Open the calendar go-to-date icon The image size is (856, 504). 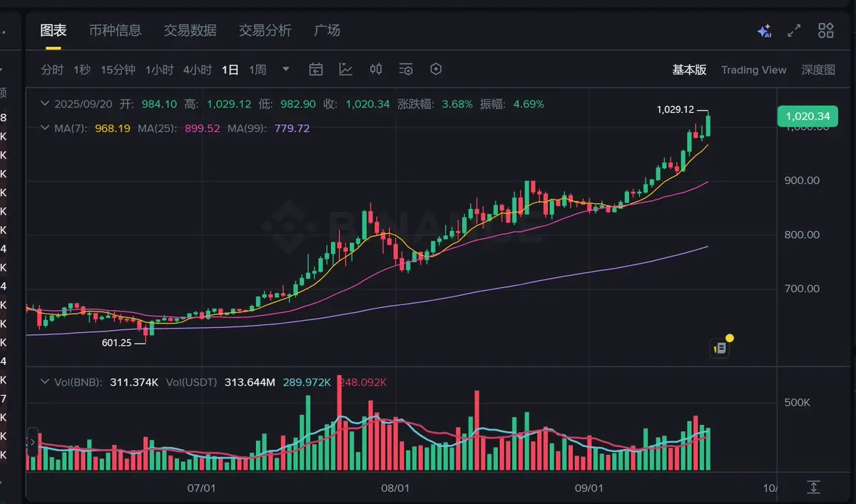[x=316, y=69]
